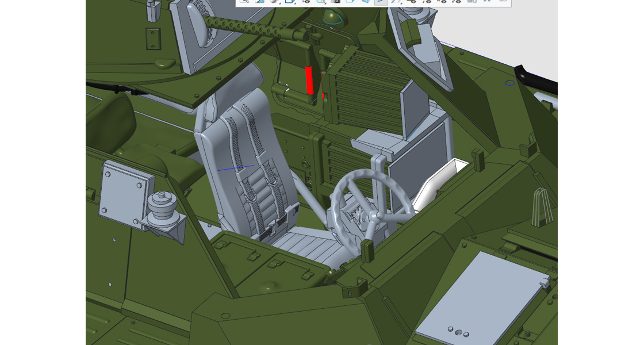Click the pause icon in the view toolbar

point(487,2)
